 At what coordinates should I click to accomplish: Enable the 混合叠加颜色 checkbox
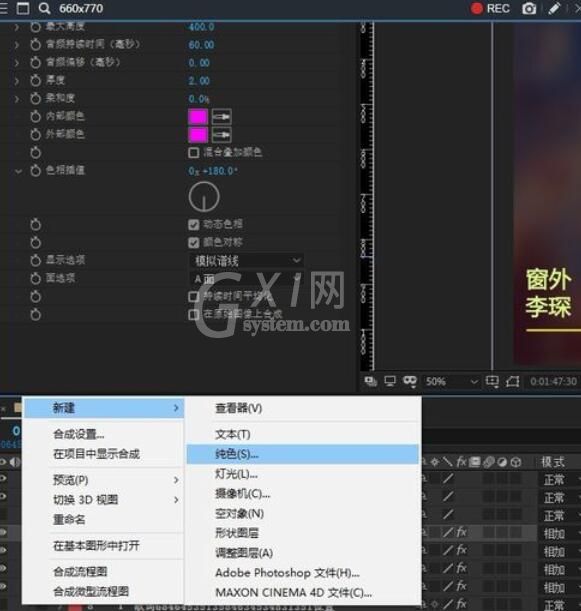point(194,153)
